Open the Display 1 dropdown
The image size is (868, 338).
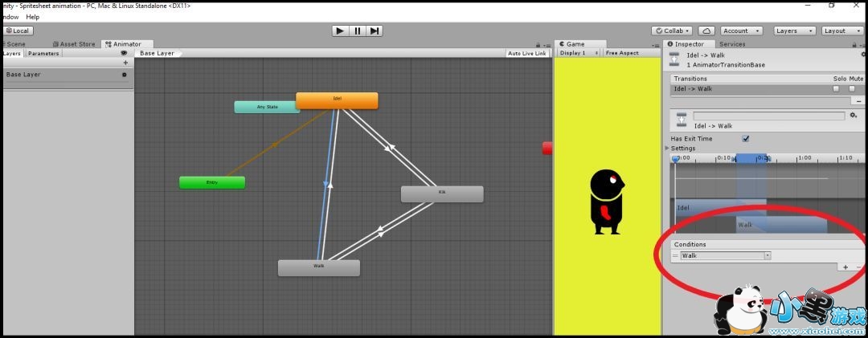click(x=579, y=53)
